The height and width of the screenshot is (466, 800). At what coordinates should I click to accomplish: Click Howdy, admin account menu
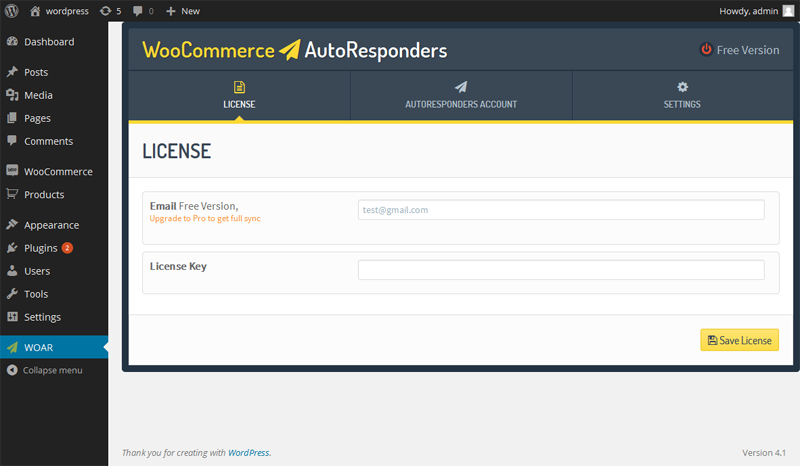coord(748,11)
